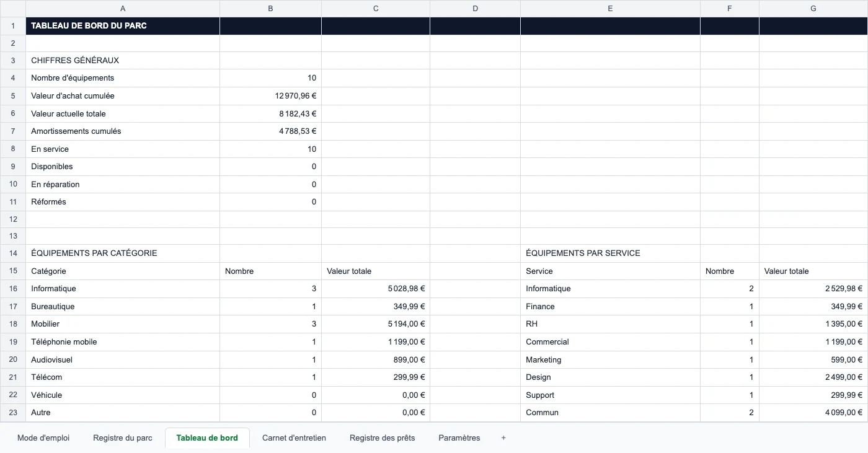868x453 pixels.
Task: Select column G header
Action: click(x=813, y=9)
